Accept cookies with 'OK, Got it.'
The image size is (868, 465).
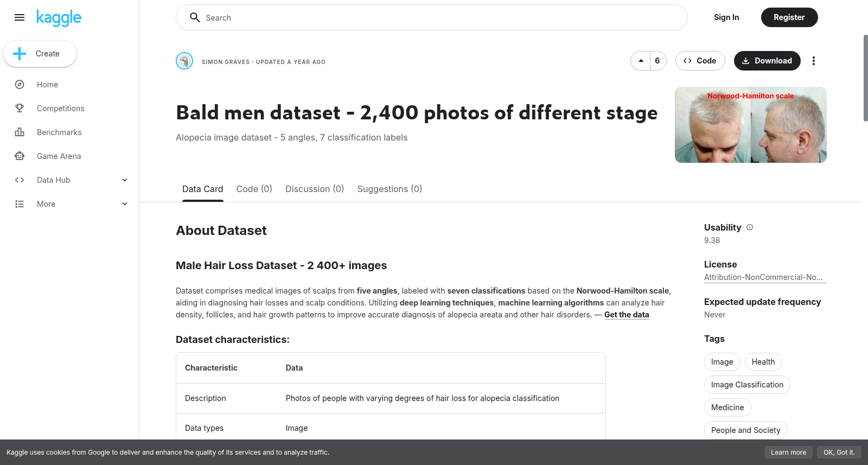[x=839, y=453]
